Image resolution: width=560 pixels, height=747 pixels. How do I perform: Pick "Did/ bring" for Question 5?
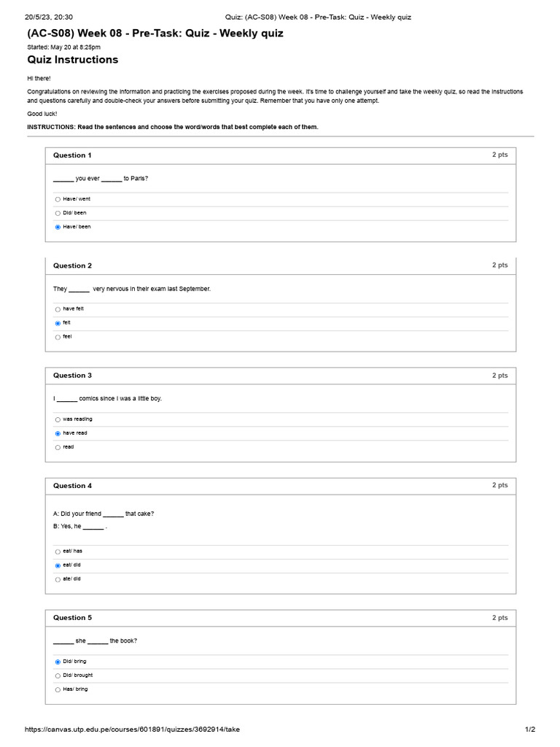tap(58, 662)
